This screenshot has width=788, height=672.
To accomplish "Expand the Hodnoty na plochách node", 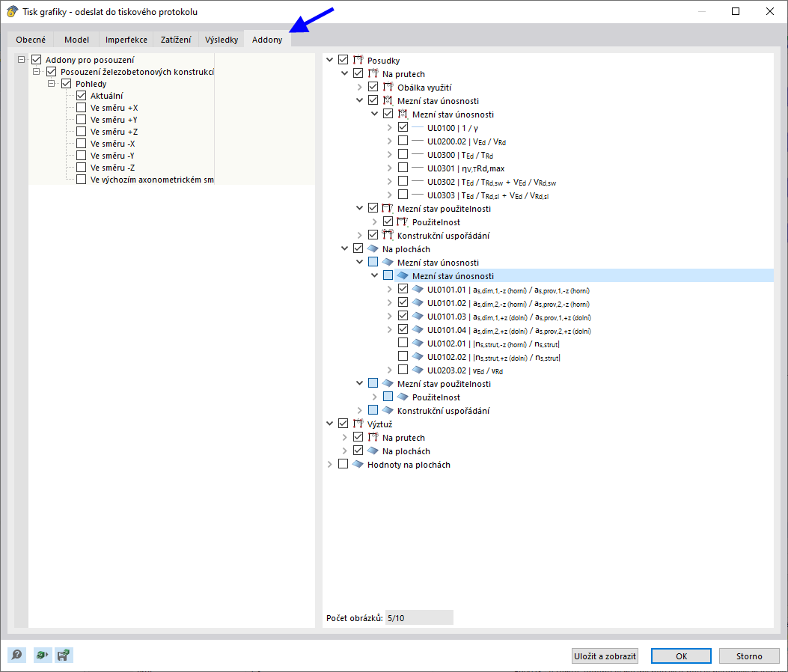I will coord(330,464).
